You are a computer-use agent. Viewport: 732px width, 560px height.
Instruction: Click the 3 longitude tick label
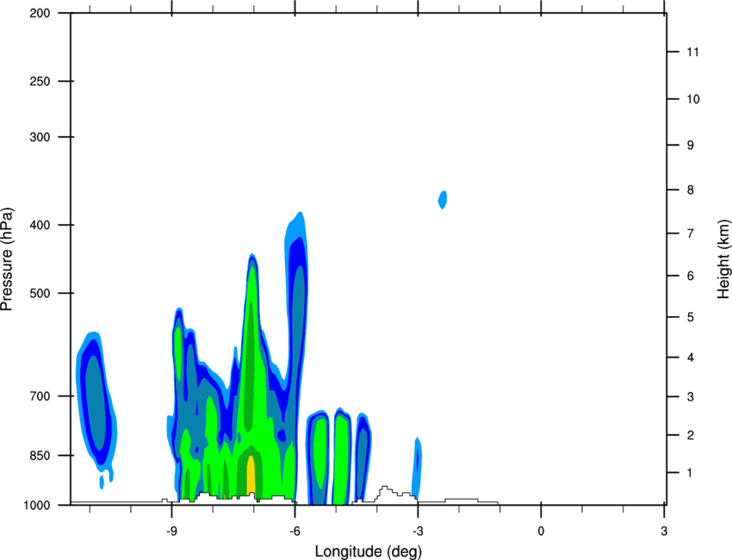click(x=664, y=531)
